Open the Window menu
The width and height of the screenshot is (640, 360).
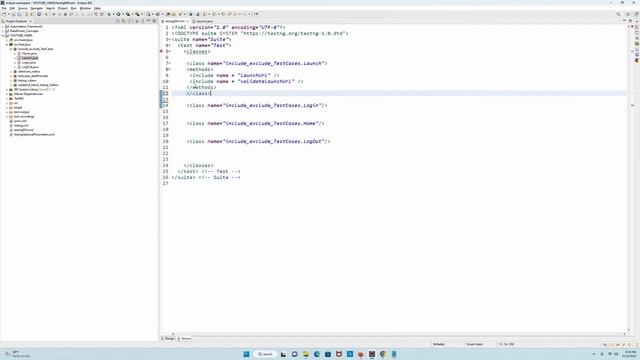[85, 8]
